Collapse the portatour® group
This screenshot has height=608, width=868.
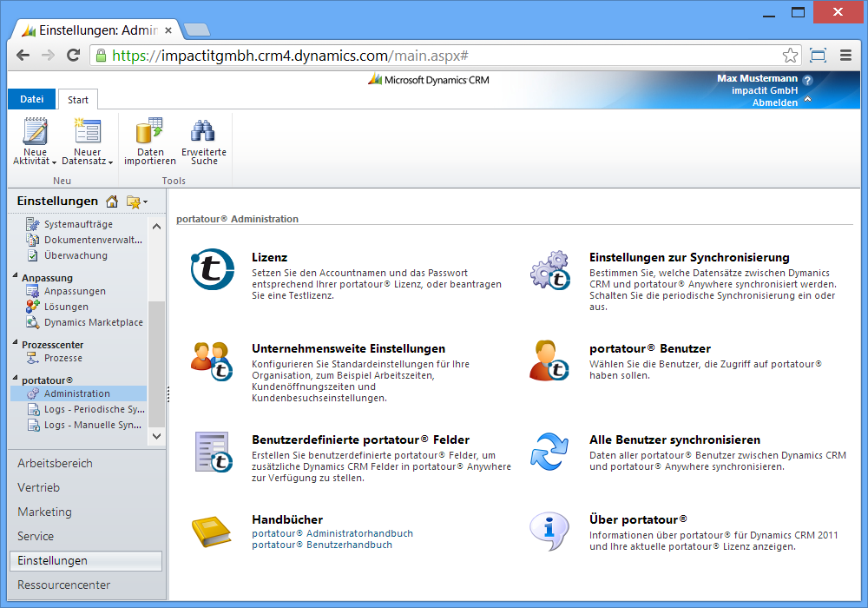coord(15,378)
